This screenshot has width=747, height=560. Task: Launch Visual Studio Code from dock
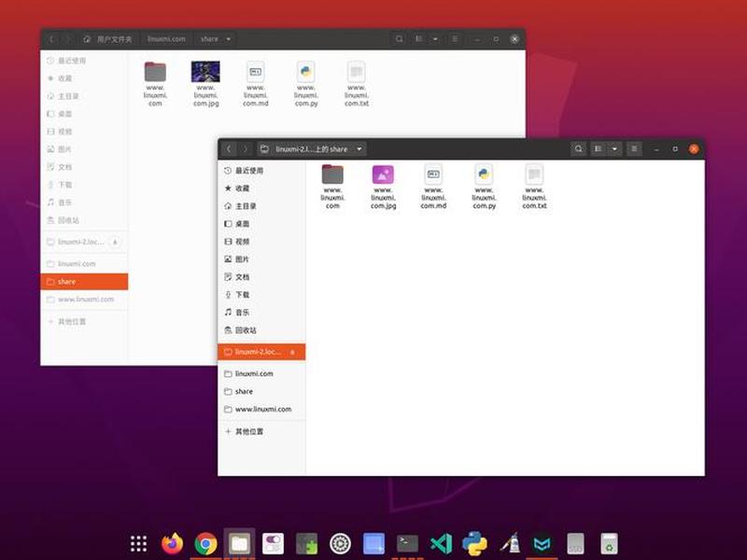441,543
